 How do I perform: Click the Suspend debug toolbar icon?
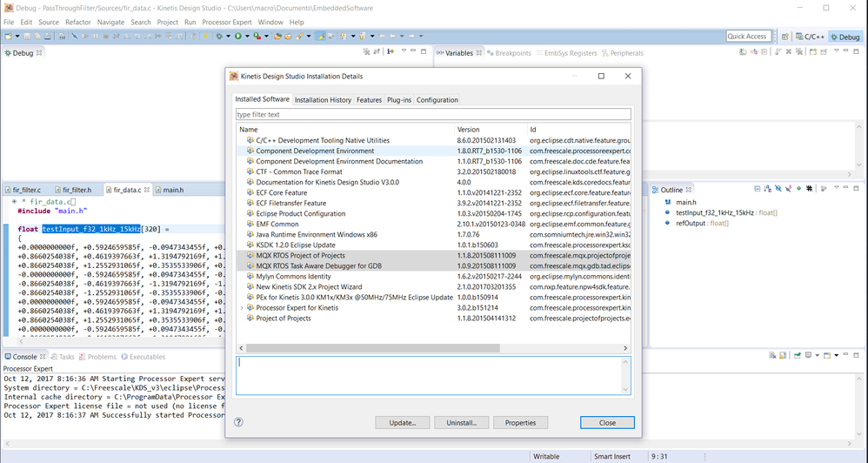coord(95,36)
